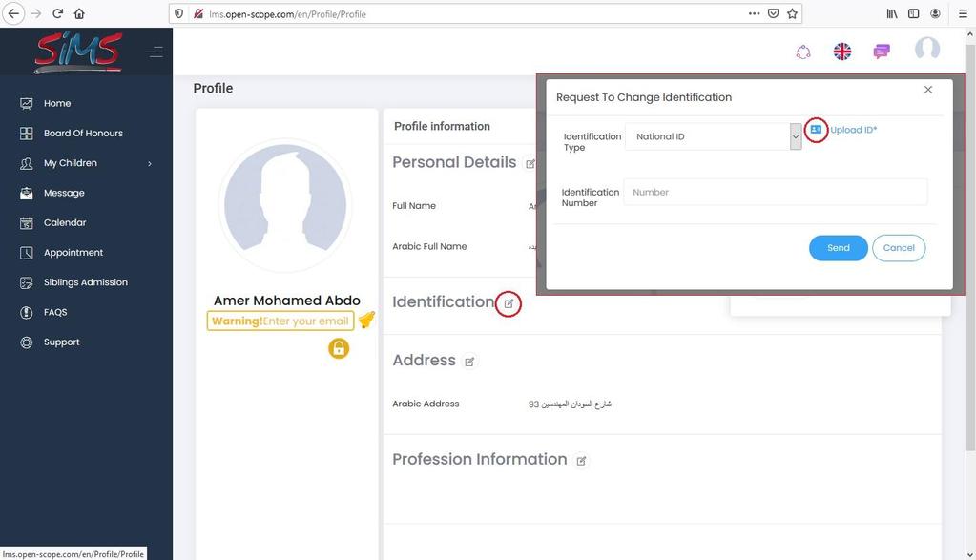
Task: Go to the browser home page
Action: point(79,13)
